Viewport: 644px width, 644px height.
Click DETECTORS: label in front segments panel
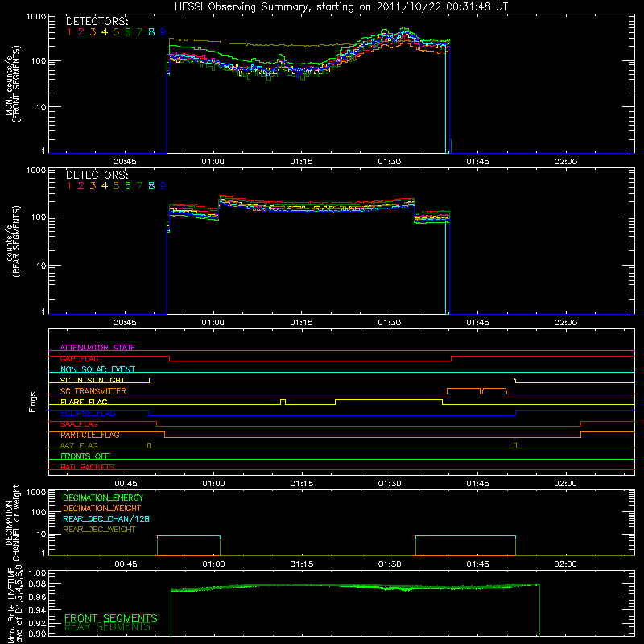tap(97, 21)
